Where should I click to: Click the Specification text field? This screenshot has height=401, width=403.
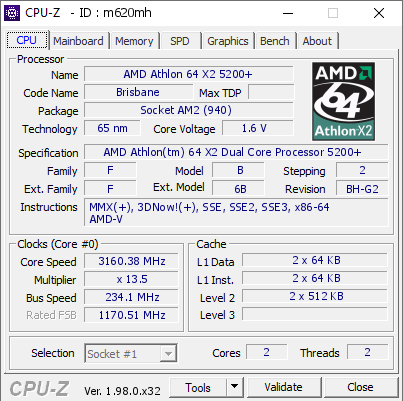pos(236,152)
